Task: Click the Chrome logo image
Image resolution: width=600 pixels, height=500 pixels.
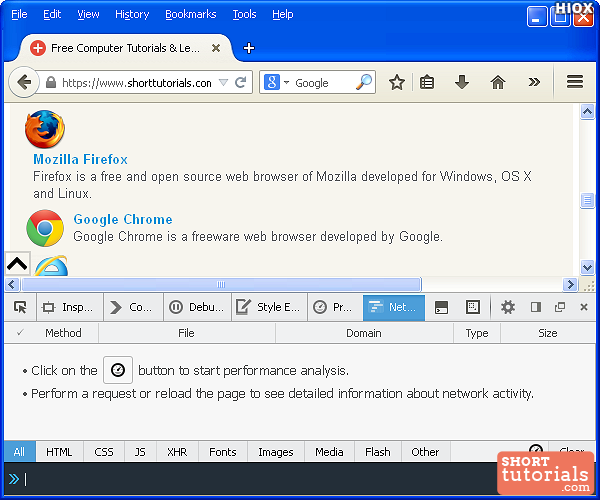Action: coord(45,228)
